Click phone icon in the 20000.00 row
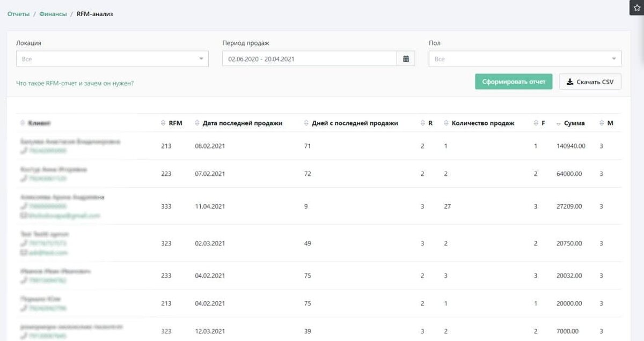Screen dimensions: 644x341 click(23, 308)
